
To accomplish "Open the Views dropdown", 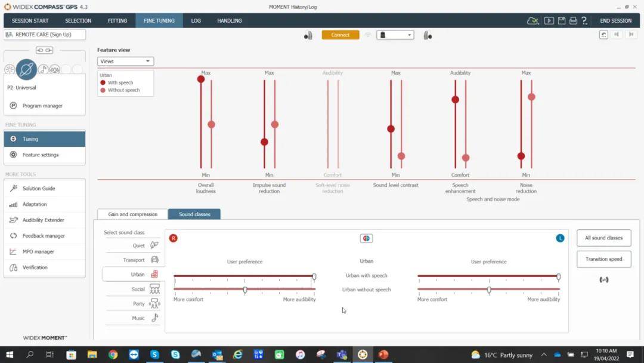I will click(125, 61).
